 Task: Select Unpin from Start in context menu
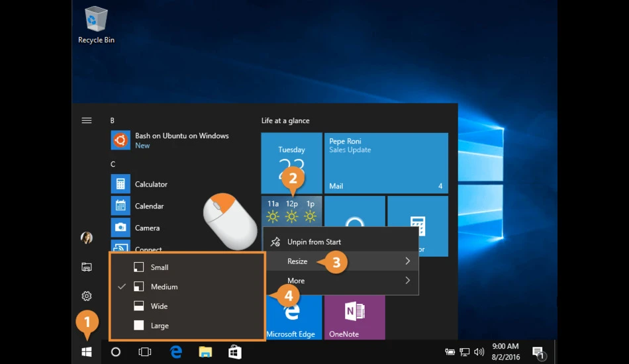point(341,242)
